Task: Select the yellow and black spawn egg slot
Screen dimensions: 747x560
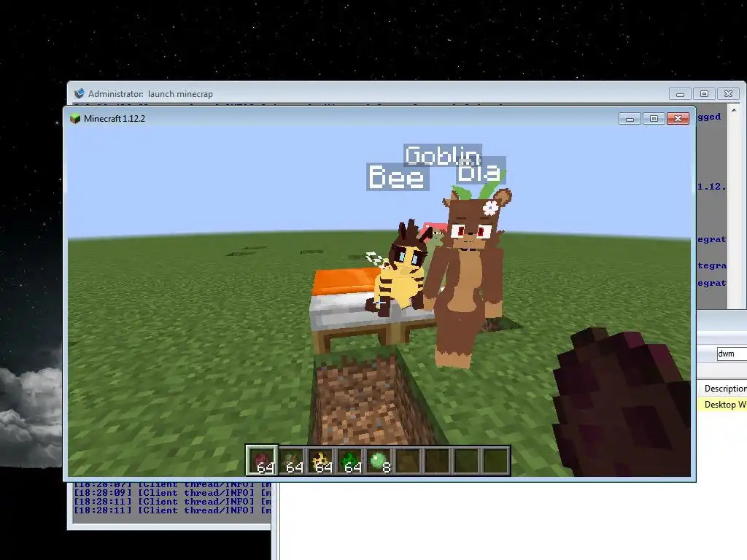Action: pyautogui.click(x=320, y=461)
